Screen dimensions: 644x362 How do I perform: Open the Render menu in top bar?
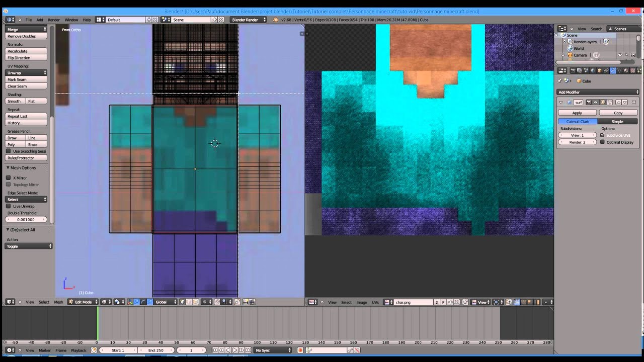pyautogui.click(x=54, y=20)
